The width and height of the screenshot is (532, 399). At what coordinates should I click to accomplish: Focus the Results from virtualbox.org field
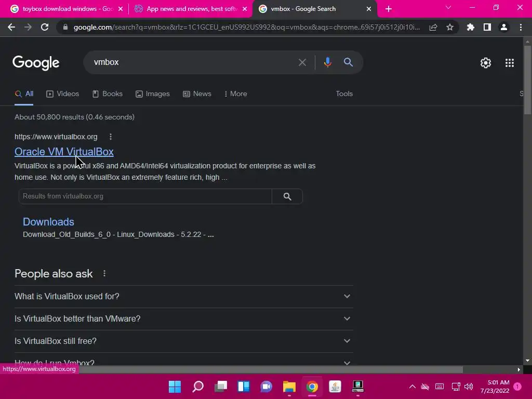pos(145,196)
